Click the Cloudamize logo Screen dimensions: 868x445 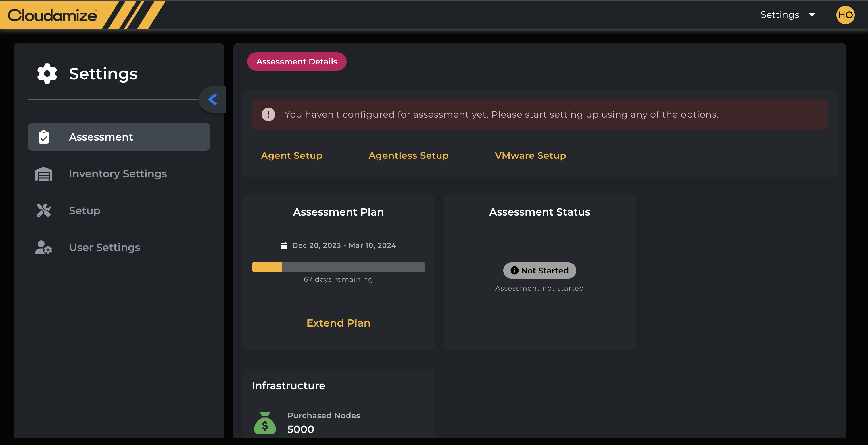point(53,15)
